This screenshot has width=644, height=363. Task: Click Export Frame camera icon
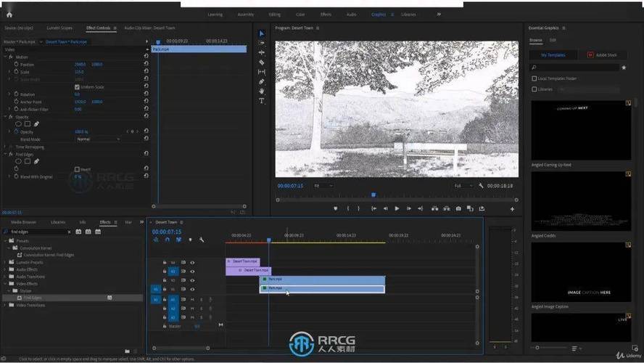click(x=458, y=209)
